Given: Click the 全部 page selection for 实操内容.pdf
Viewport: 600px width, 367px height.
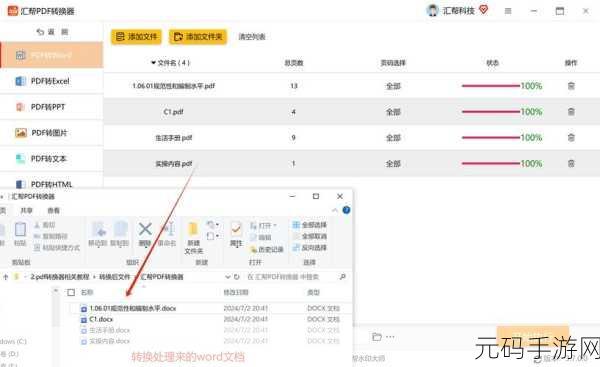Looking at the screenshot, I should pos(393,164).
